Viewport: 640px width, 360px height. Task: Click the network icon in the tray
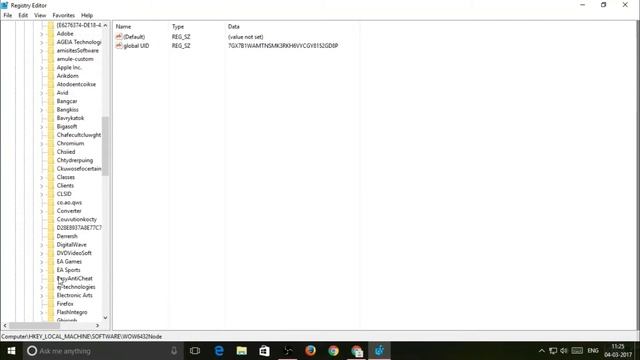click(x=553, y=351)
